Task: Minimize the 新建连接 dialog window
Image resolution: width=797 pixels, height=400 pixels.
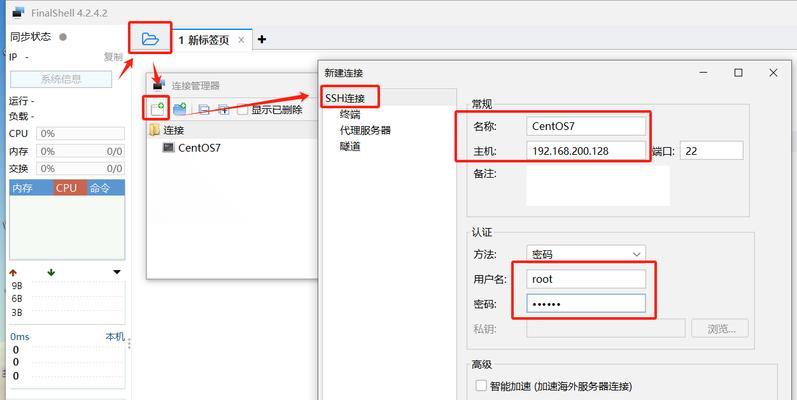Action: click(703, 73)
